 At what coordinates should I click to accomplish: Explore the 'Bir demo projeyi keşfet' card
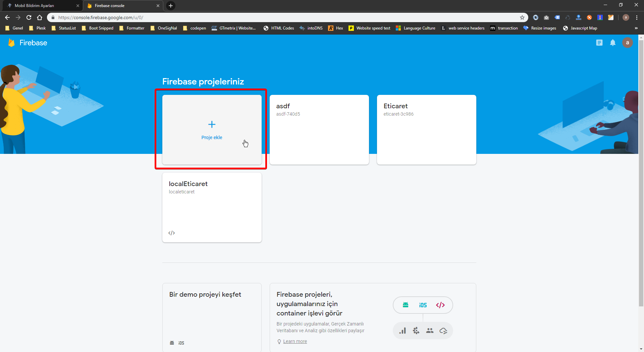tap(212, 317)
